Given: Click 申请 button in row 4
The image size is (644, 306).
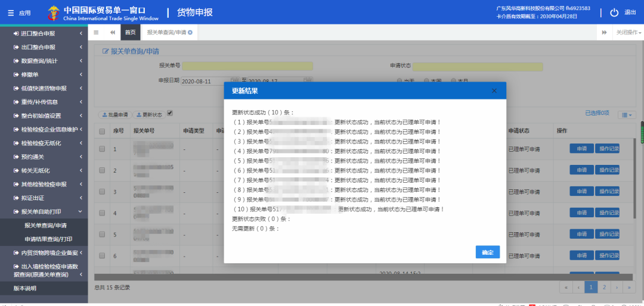Looking at the screenshot, I should click(581, 213).
